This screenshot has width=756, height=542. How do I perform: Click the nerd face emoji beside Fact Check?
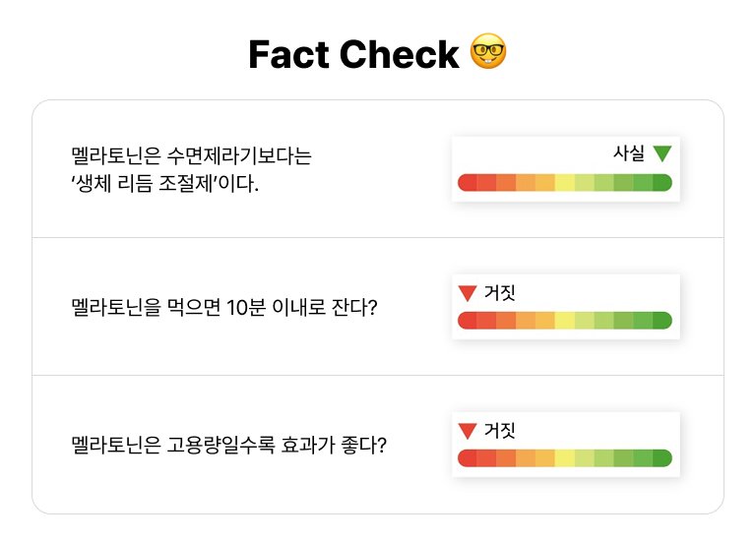(489, 53)
